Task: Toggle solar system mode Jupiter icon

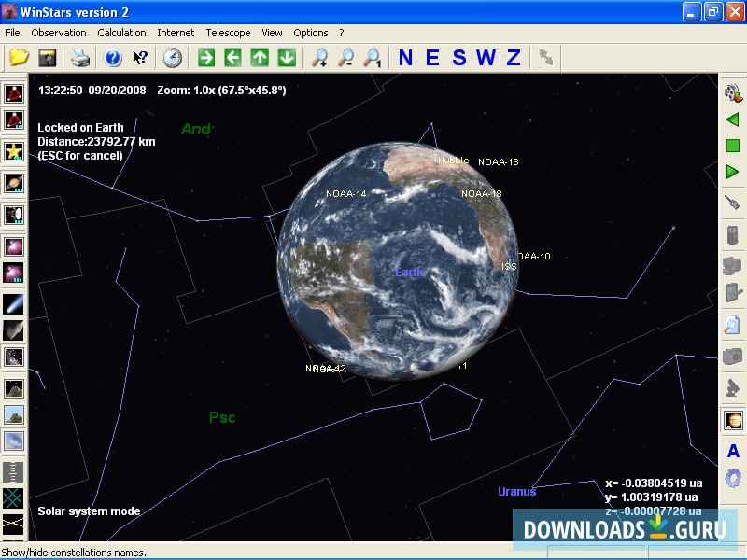Action: pyautogui.click(x=733, y=419)
